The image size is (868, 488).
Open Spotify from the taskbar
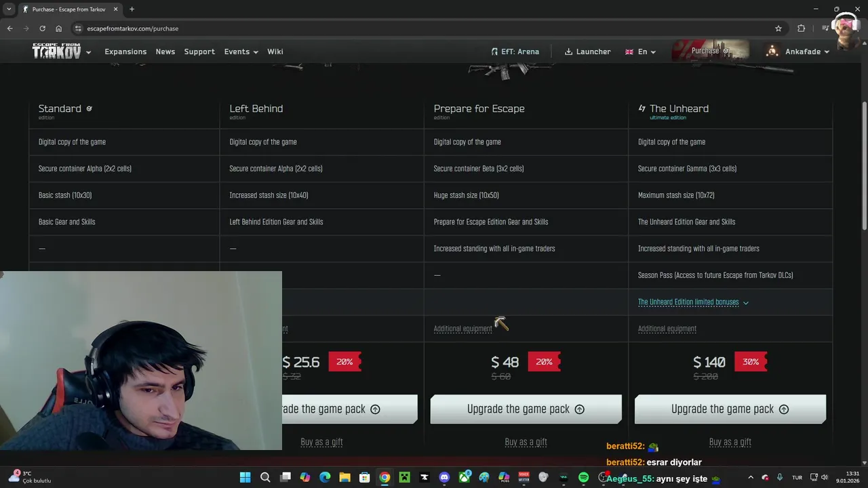(x=583, y=477)
